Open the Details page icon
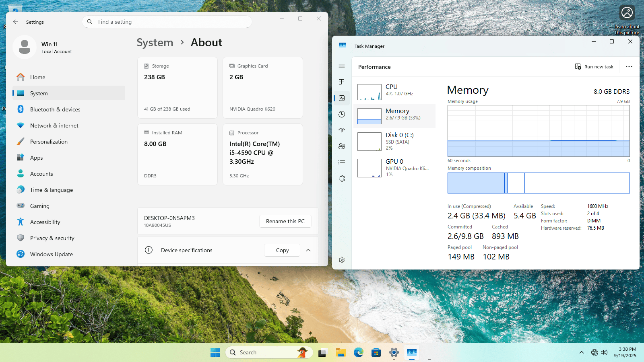The width and height of the screenshot is (644, 362). (342, 162)
